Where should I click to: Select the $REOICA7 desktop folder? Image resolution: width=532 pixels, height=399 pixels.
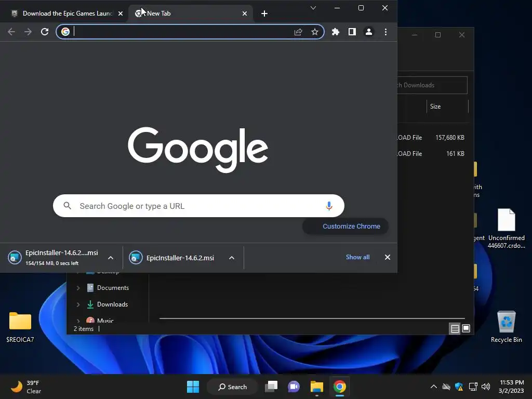click(x=20, y=327)
